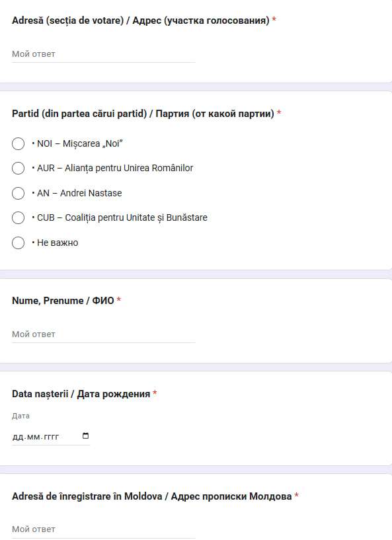Click the day (дд) part of date
The width and height of the screenshot is (392, 540).
tap(18, 437)
